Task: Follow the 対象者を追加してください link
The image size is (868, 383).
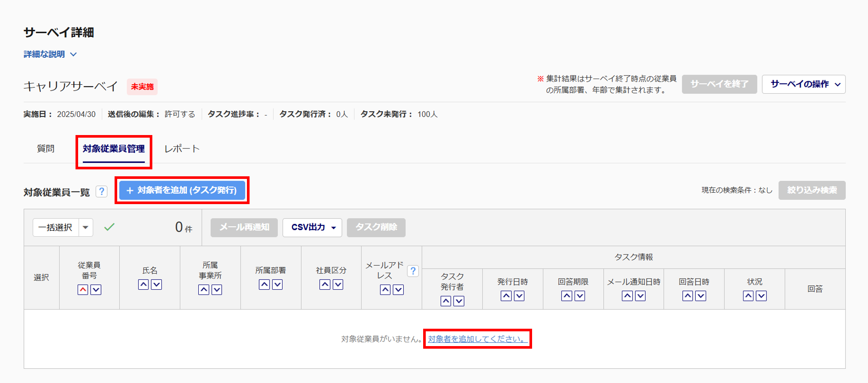Action: coord(477,339)
